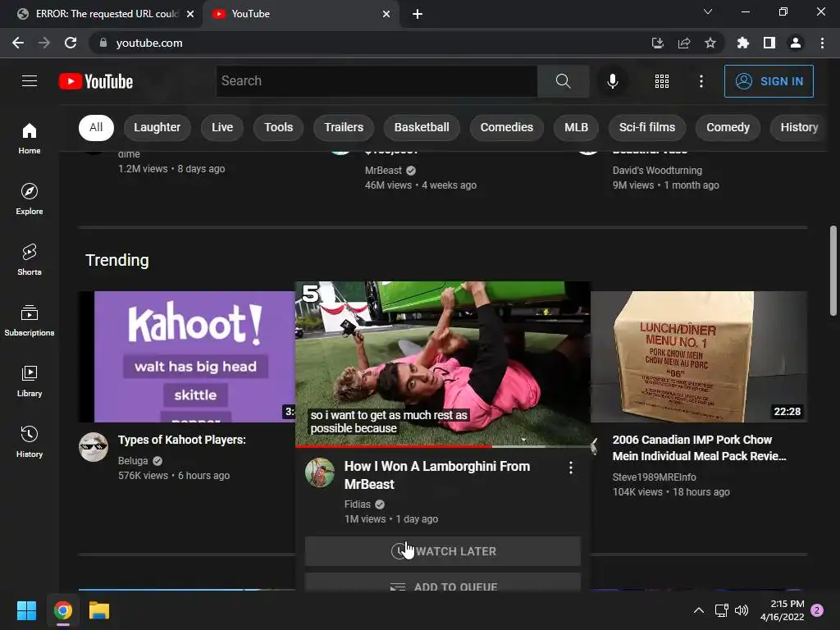Select the MLB filter chip

pyautogui.click(x=576, y=127)
